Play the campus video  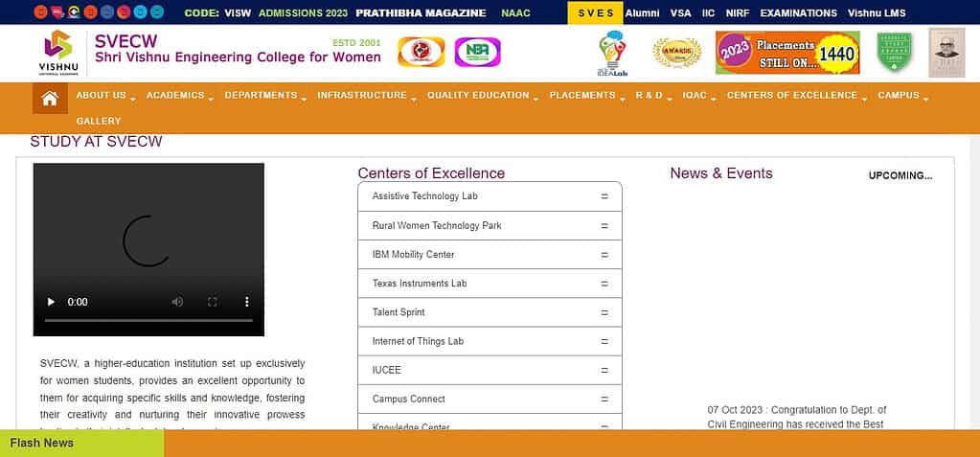tap(51, 302)
